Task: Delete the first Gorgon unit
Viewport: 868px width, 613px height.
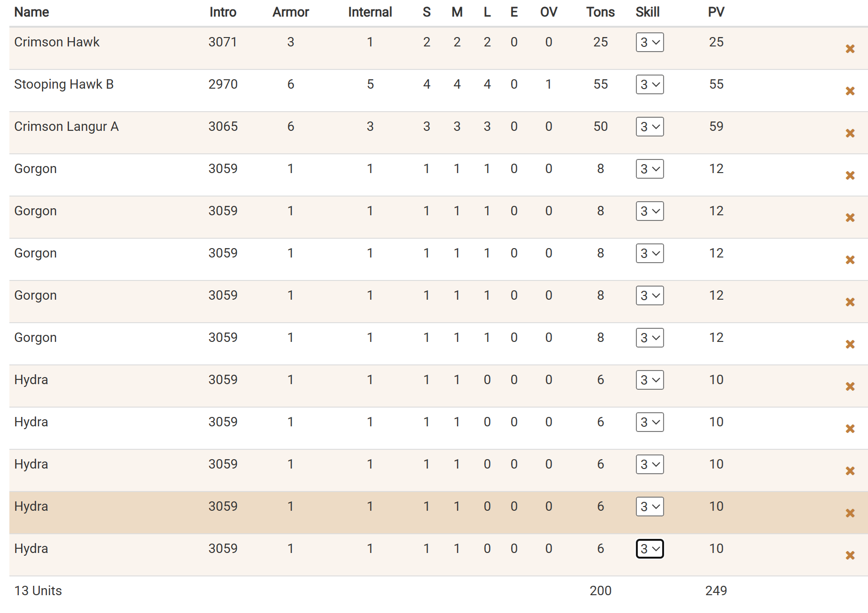Action: (x=850, y=175)
